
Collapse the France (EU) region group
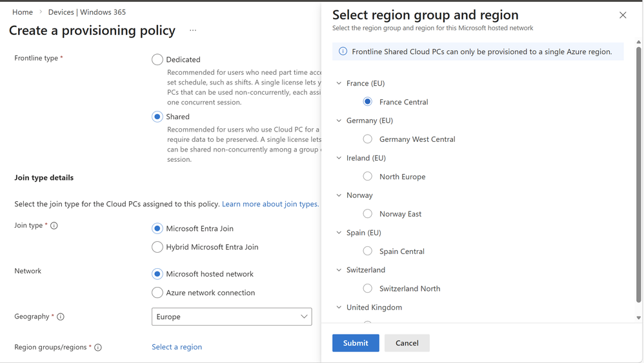click(339, 83)
